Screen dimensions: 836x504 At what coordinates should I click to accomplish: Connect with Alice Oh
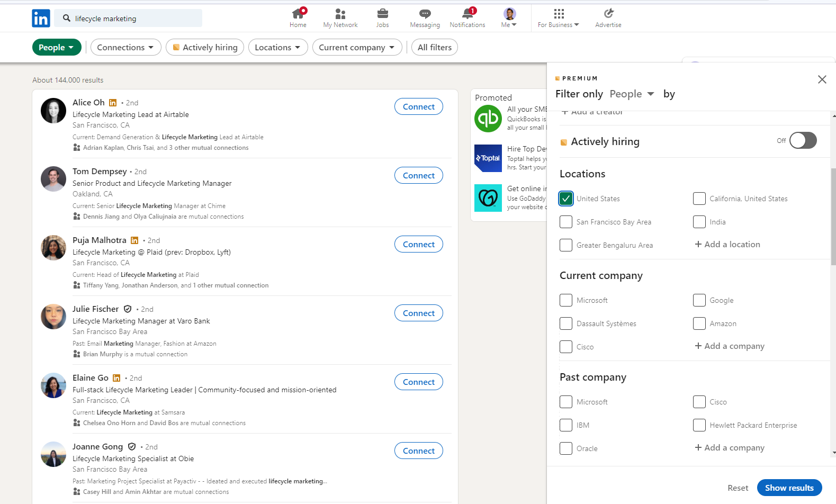tap(419, 106)
